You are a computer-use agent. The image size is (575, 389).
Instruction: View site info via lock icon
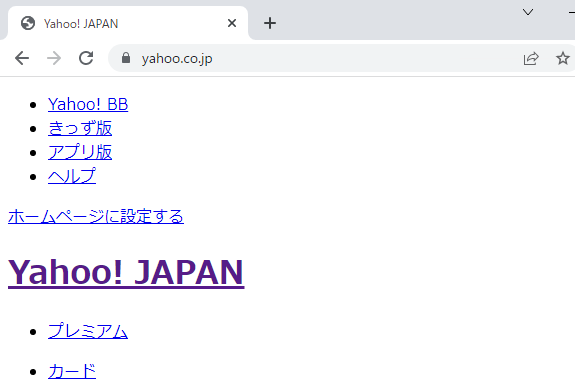point(126,58)
